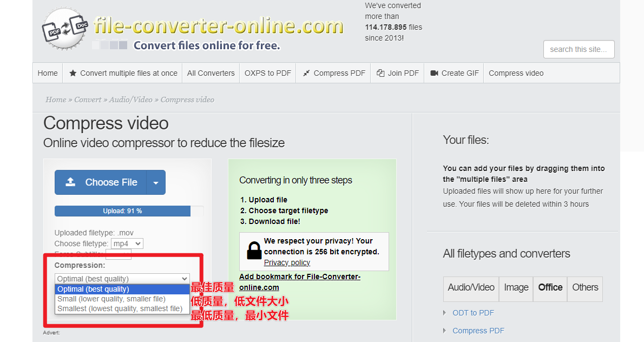Click Add bookmark for File-Converter-online.com link
Image resolution: width=644 pixels, height=342 pixels.
(300, 282)
